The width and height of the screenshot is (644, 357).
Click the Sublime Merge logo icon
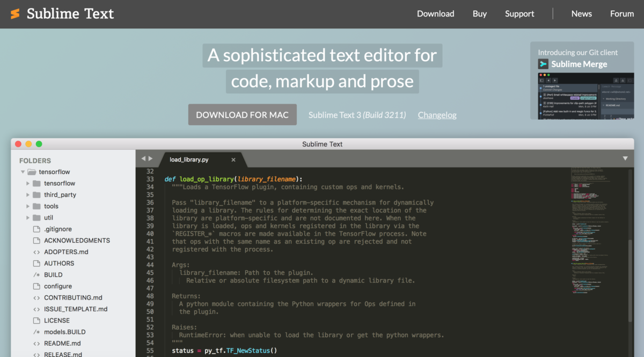[x=543, y=64]
